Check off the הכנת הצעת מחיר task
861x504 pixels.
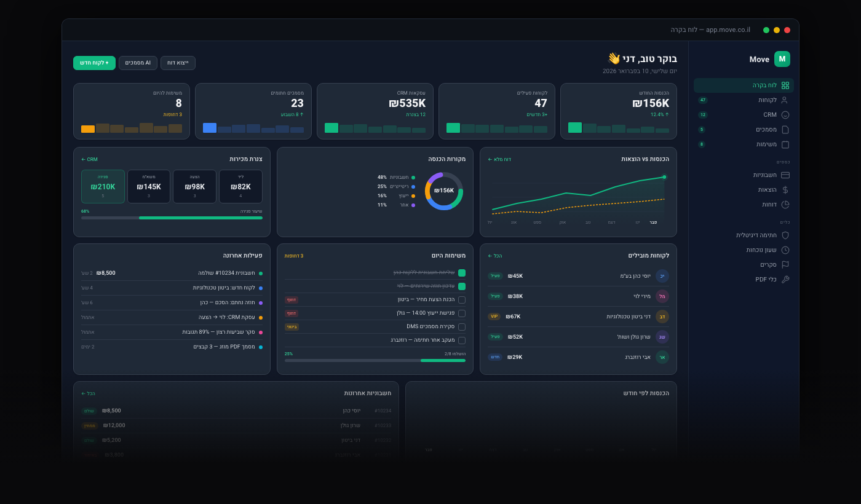pos(462,299)
